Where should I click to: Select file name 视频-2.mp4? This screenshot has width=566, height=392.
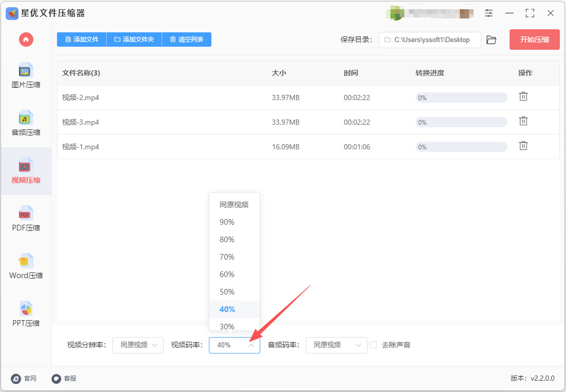[x=81, y=97]
